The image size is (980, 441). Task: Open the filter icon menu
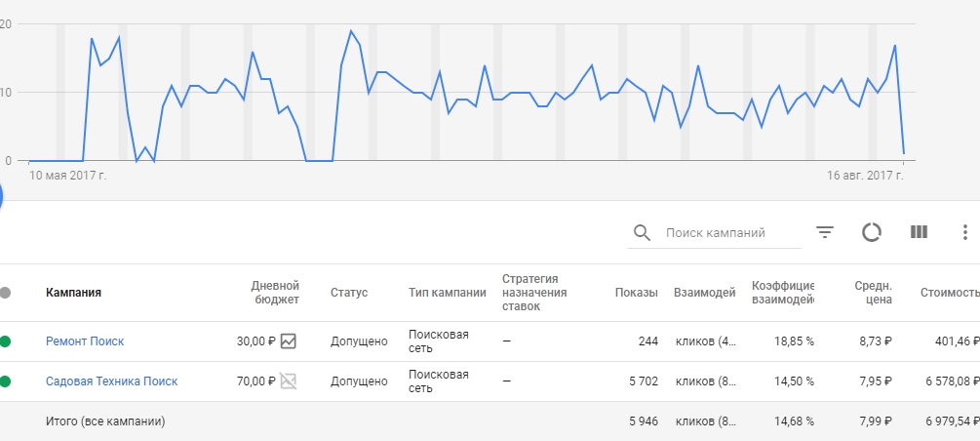click(x=825, y=233)
